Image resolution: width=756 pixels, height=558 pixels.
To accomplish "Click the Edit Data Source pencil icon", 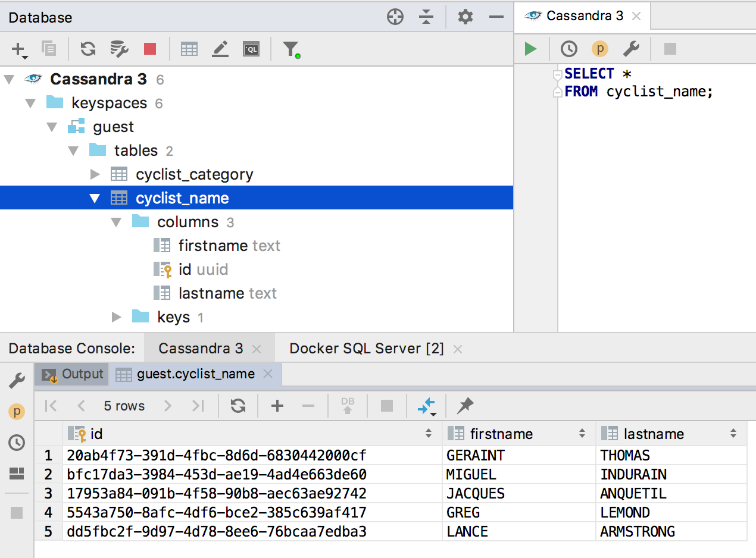I will [220, 49].
